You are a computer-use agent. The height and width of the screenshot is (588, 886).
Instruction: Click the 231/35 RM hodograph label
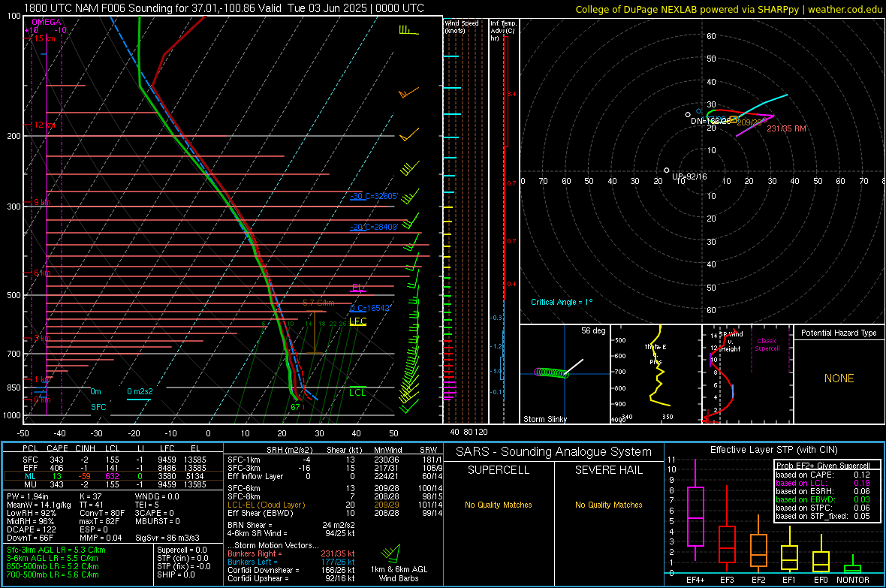click(x=787, y=128)
